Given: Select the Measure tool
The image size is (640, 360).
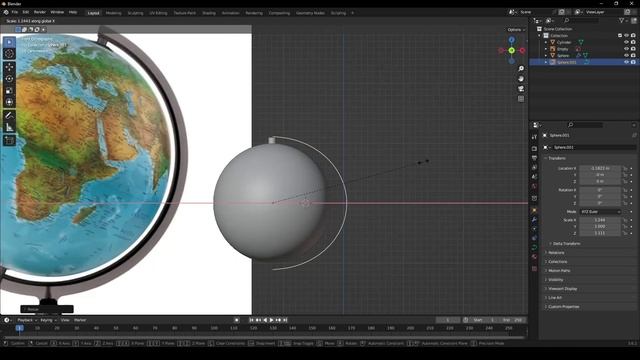Looking at the screenshot, I should point(9,127).
